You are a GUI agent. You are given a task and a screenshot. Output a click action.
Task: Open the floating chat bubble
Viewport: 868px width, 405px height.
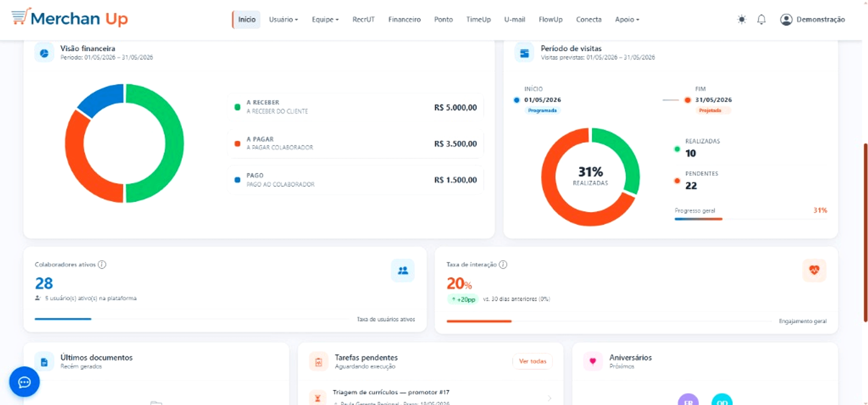(x=24, y=382)
